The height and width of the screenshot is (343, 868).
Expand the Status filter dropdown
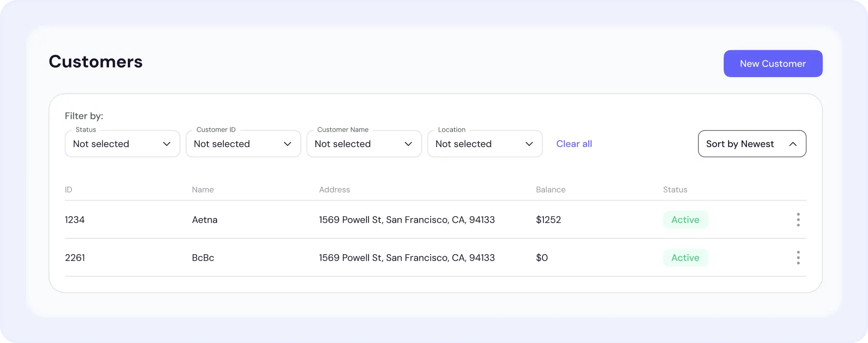122,144
